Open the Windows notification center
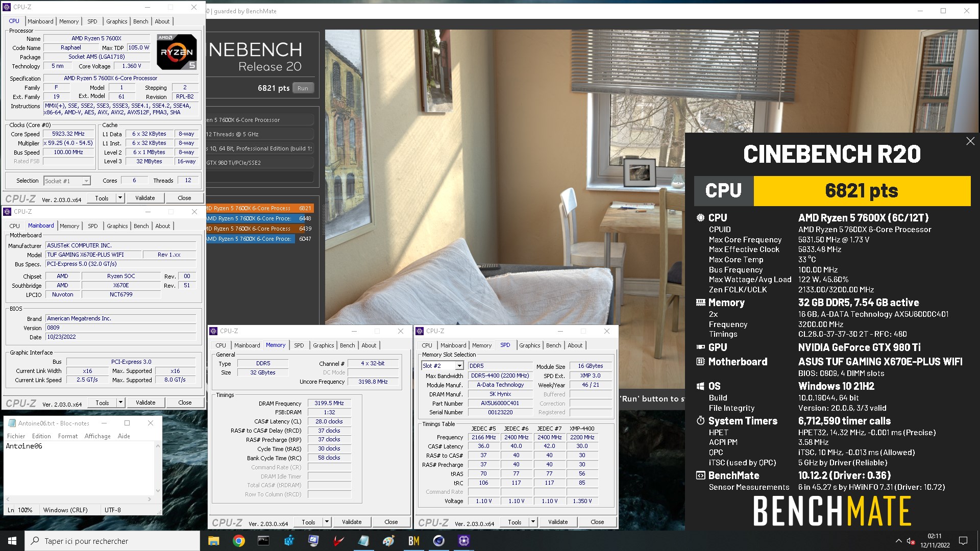 [963, 541]
